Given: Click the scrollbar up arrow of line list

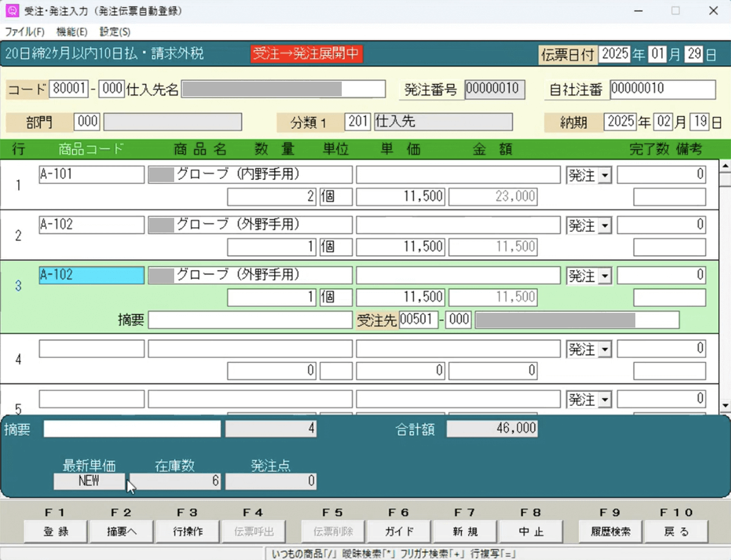Looking at the screenshot, I should pos(725,165).
